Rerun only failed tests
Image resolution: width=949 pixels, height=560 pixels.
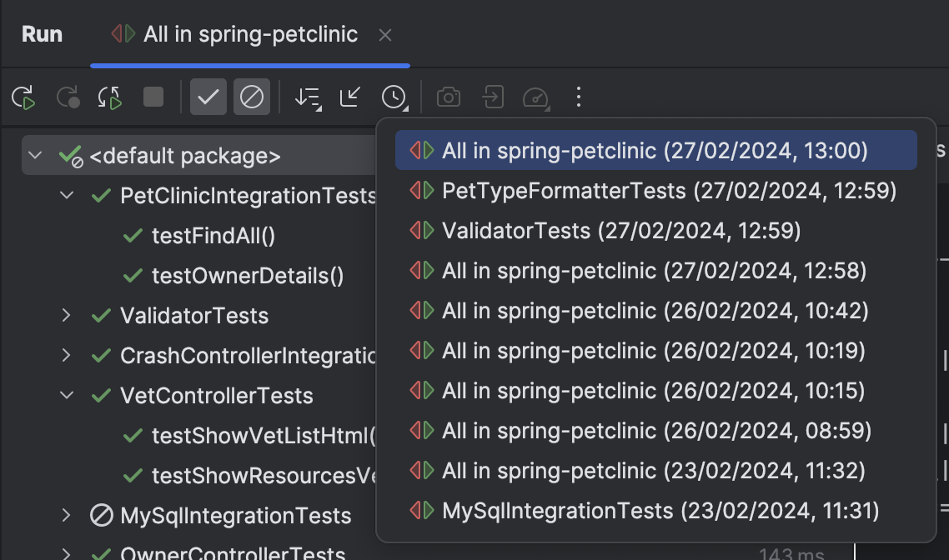pos(68,97)
